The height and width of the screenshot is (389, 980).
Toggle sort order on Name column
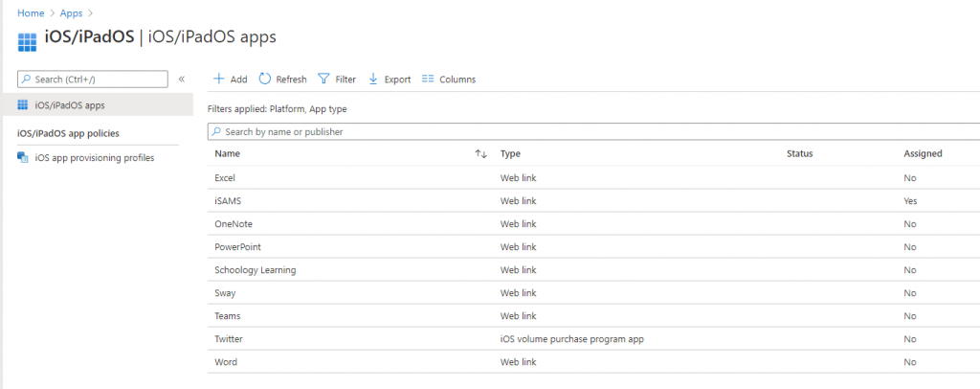coord(481,153)
